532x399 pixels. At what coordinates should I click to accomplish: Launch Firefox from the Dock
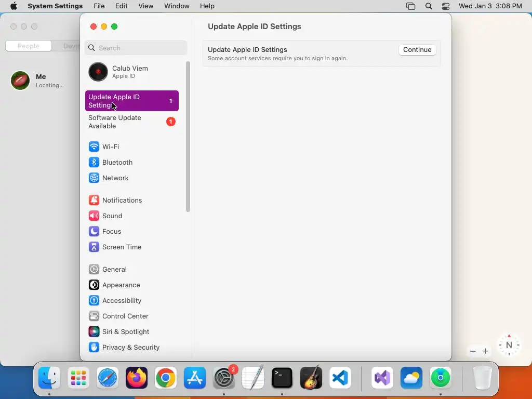[137, 378]
